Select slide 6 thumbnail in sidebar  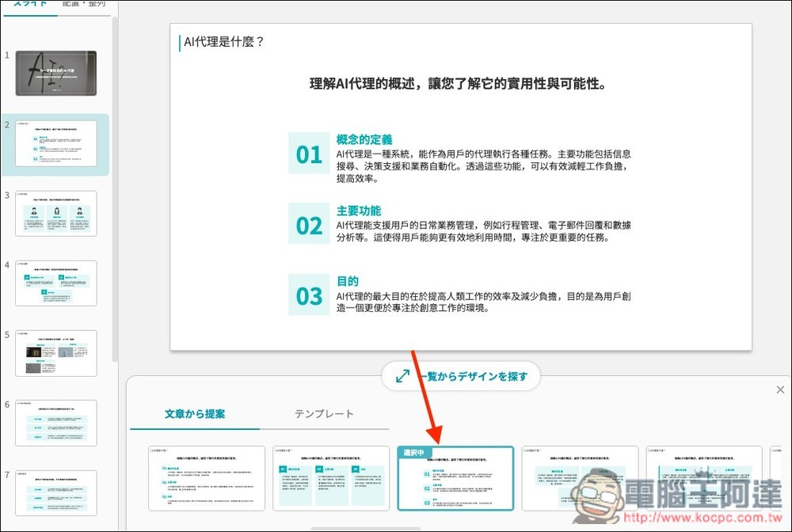point(56,423)
